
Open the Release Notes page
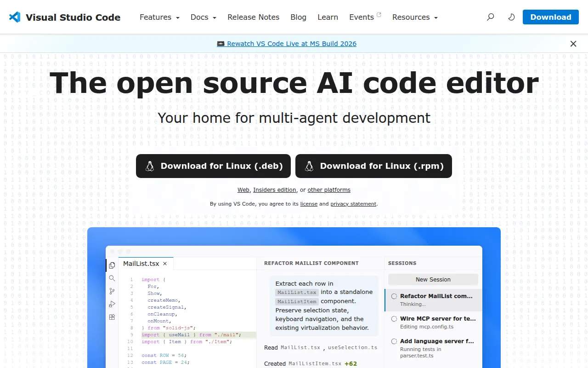(x=254, y=17)
